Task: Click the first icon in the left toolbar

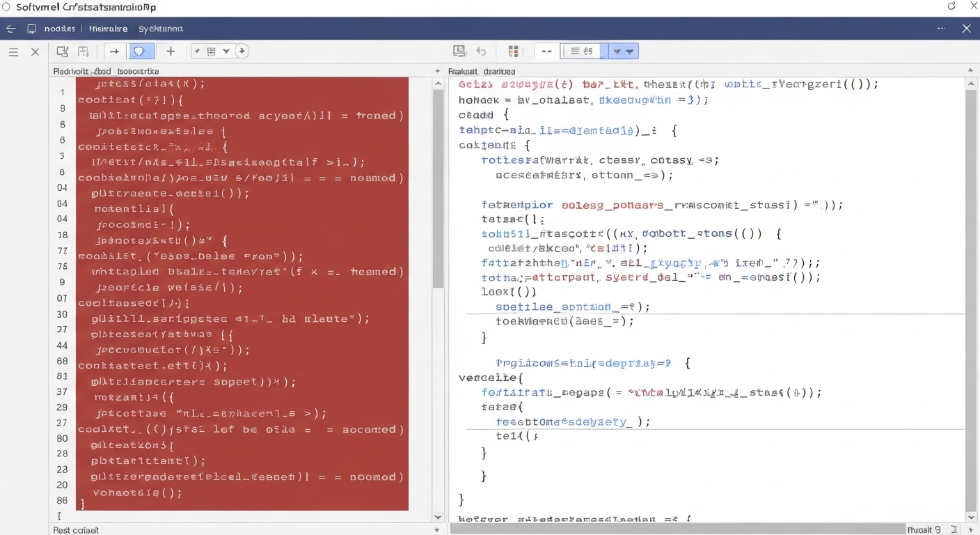Action: click(x=62, y=52)
